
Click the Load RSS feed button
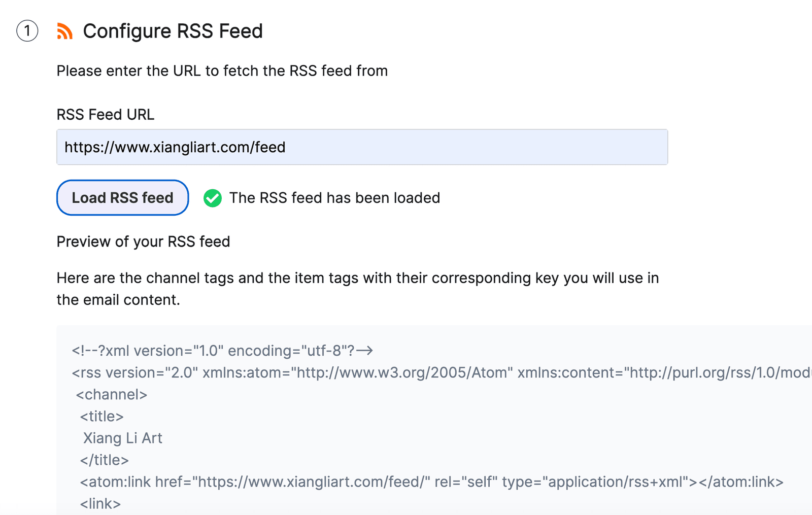123,197
